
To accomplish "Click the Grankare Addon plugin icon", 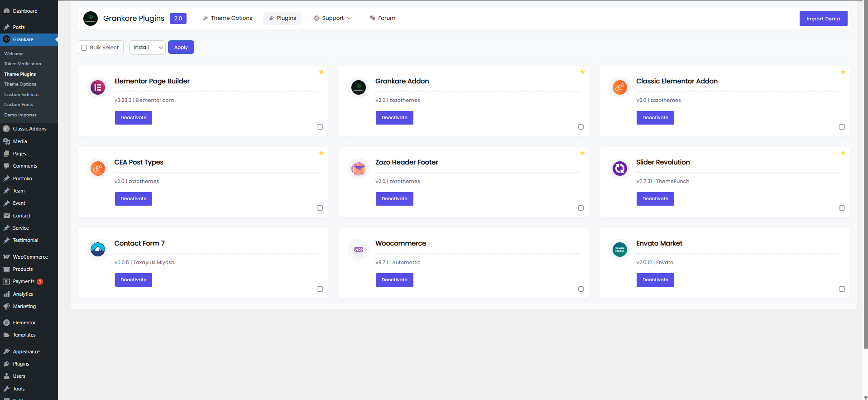I will click(x=359, y=87).
